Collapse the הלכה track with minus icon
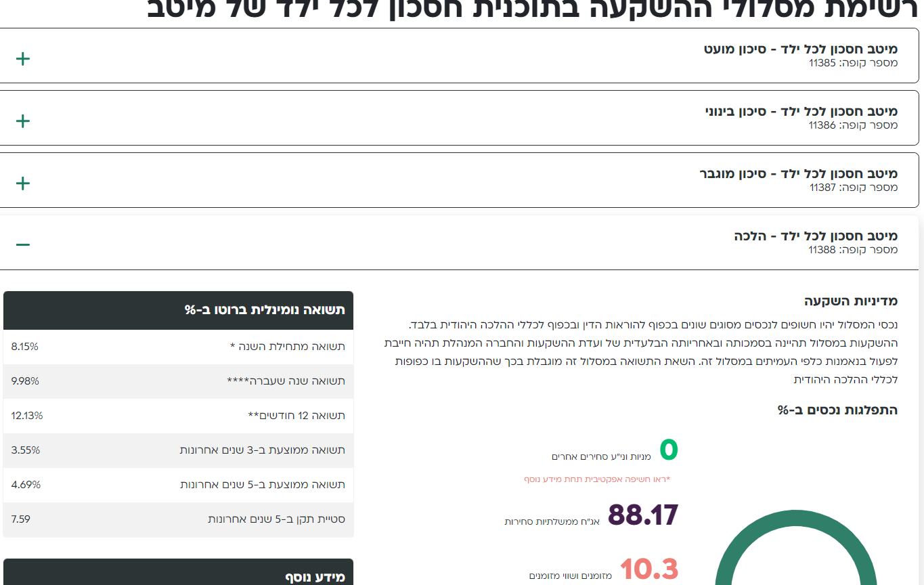The width and height of the screenshot is (924, 585). (23, 244)
